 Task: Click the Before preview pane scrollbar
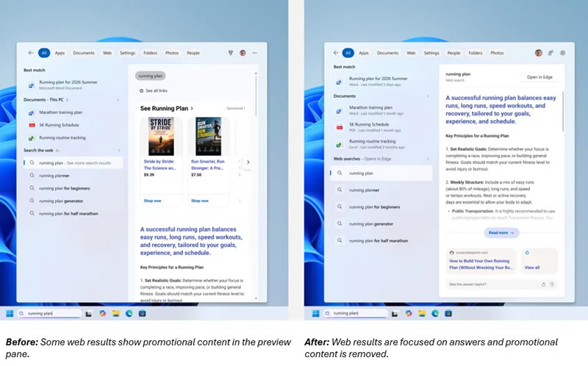(x=256, y=96)
